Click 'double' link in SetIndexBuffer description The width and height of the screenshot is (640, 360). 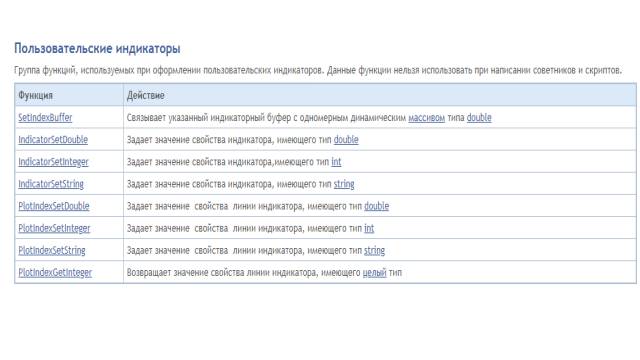point(479,118)
